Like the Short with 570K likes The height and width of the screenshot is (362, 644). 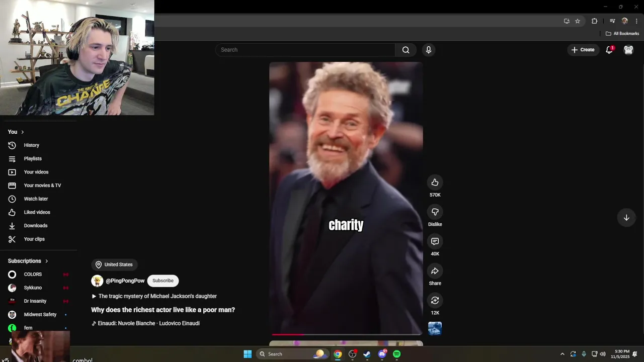tap(435, 183)
